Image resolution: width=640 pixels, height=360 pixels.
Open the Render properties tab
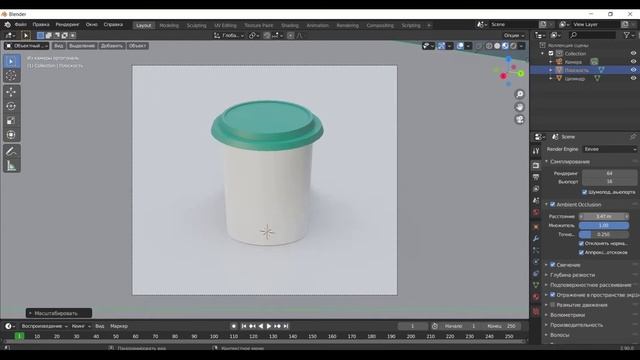[x=536, y=166]
